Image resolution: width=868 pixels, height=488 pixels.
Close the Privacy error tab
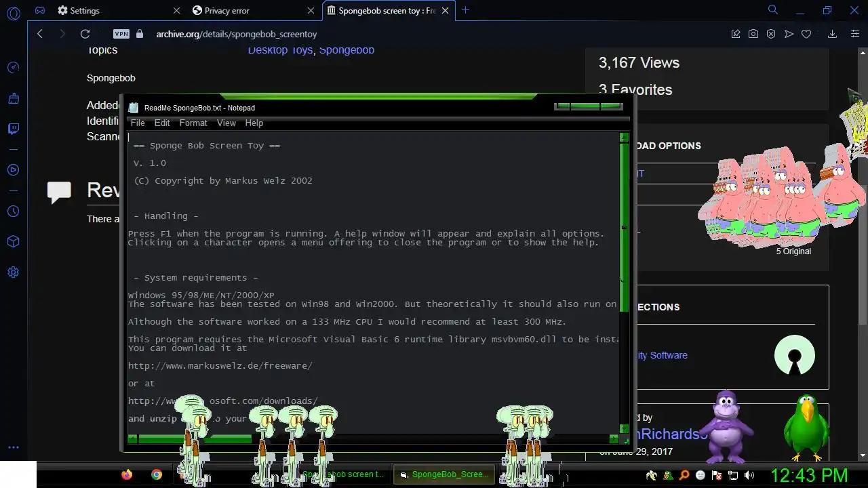point(311,10)
